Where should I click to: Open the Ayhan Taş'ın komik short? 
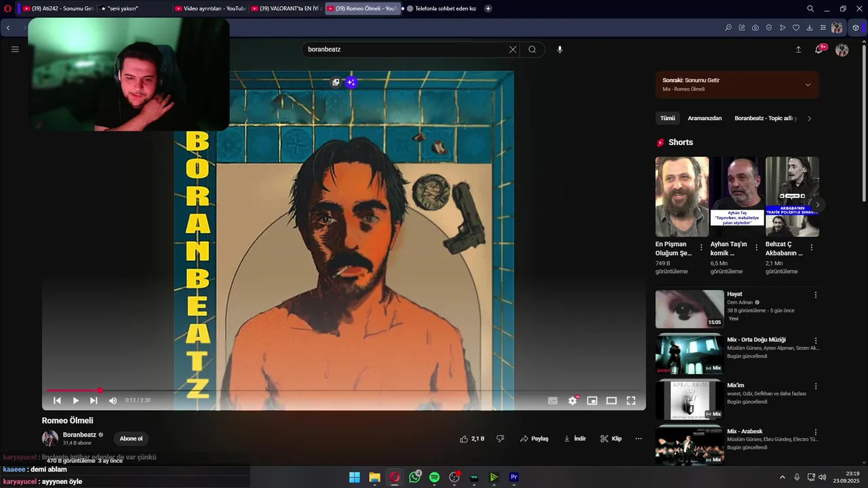pyautogui.click(x=737, y=197)
